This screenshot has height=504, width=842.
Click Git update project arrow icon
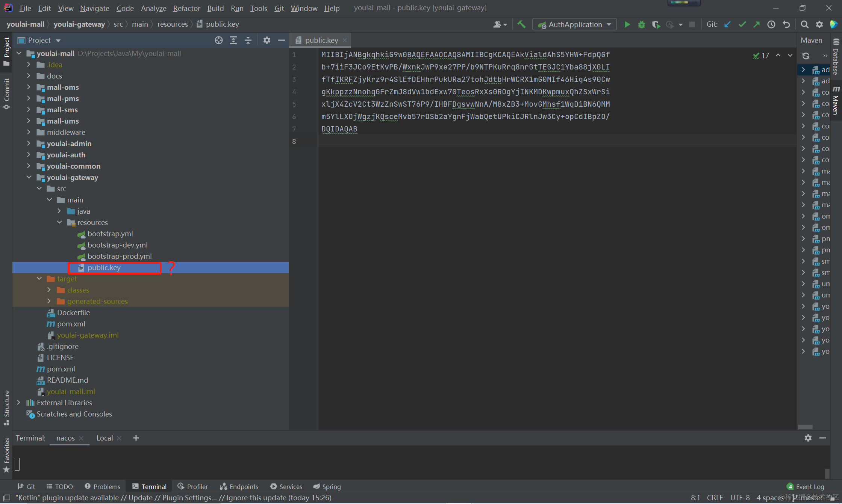tap(727, 24)
